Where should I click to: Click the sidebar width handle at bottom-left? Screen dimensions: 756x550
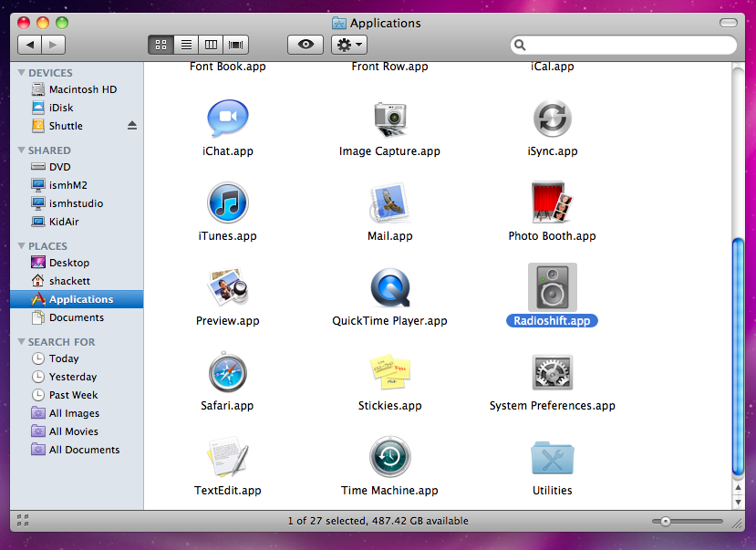pyautogui.click(x=23, y=521)
